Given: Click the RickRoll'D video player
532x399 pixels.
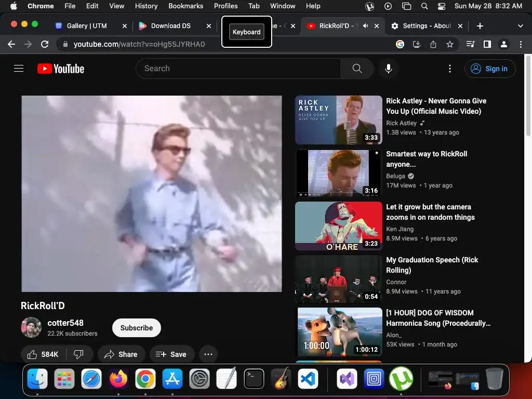Looking at the screenshot, I should (x=151, y=193).
